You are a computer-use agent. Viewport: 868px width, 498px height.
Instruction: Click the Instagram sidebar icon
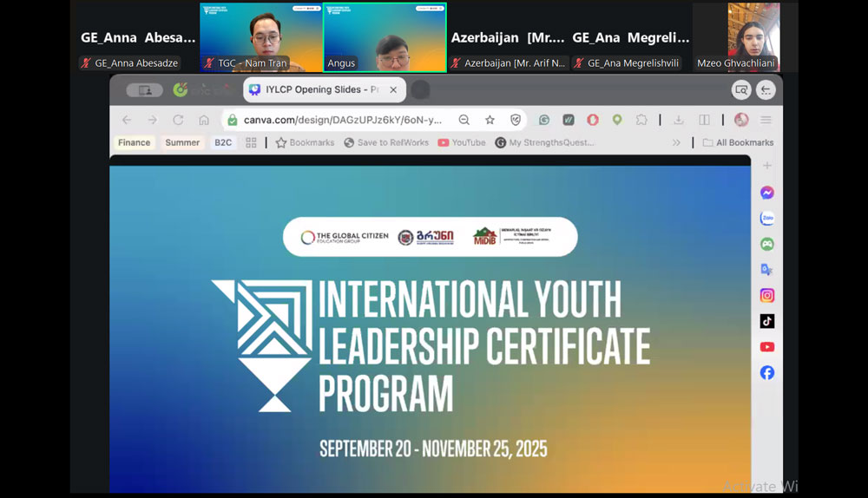point(767,296)
